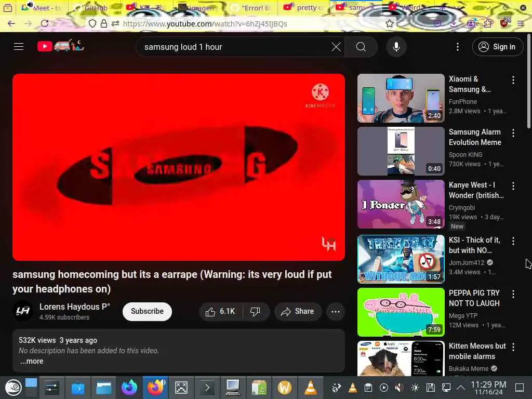
Task: Like the video with thumbs up
Action: coord(220,312)
